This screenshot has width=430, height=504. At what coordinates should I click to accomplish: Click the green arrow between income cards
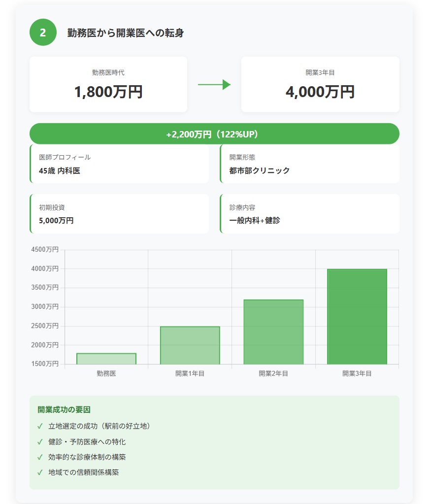coord(214,85)
